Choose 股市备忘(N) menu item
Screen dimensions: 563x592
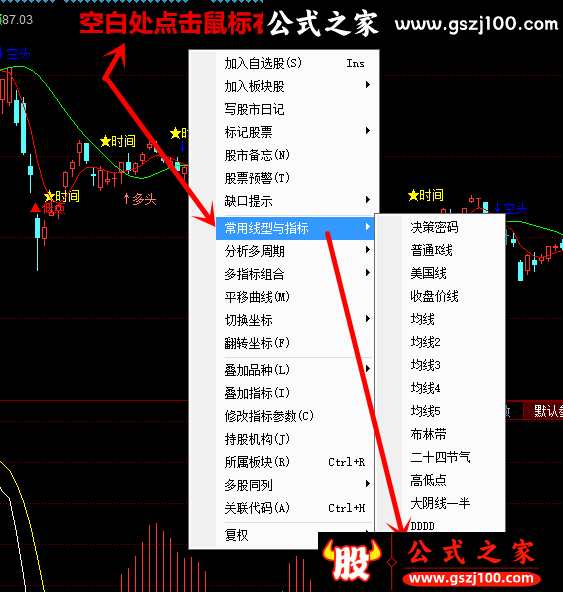click(295, 155)
